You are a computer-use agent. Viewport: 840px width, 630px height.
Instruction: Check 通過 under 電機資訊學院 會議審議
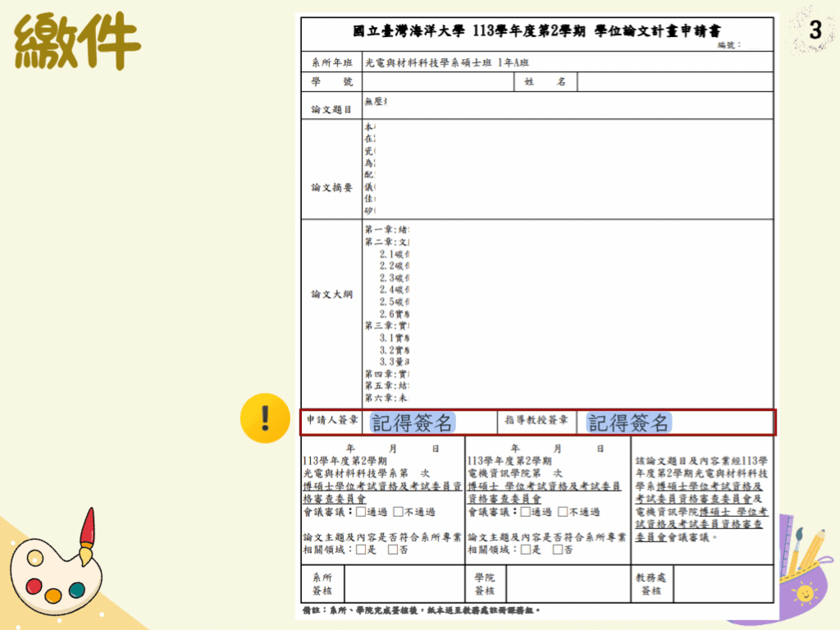[526, 512]
